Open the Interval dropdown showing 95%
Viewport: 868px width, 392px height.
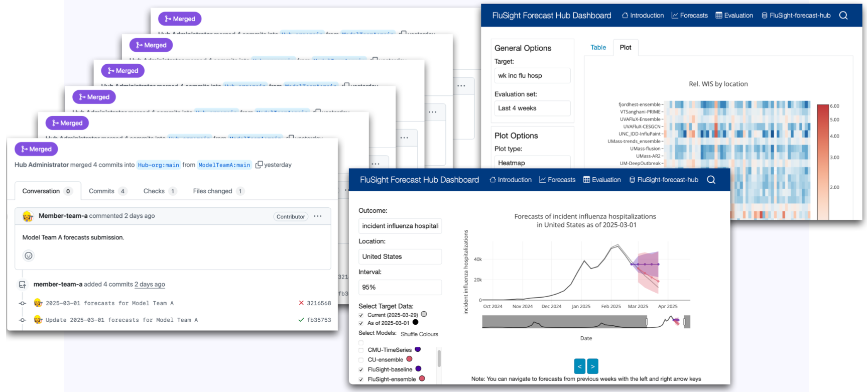[x=400, y=287]
